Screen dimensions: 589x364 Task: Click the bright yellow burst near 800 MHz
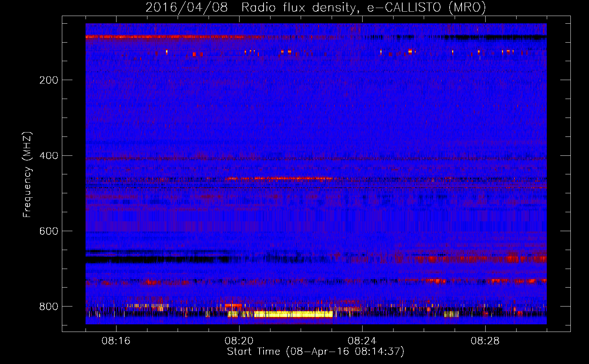click(293, 314)
